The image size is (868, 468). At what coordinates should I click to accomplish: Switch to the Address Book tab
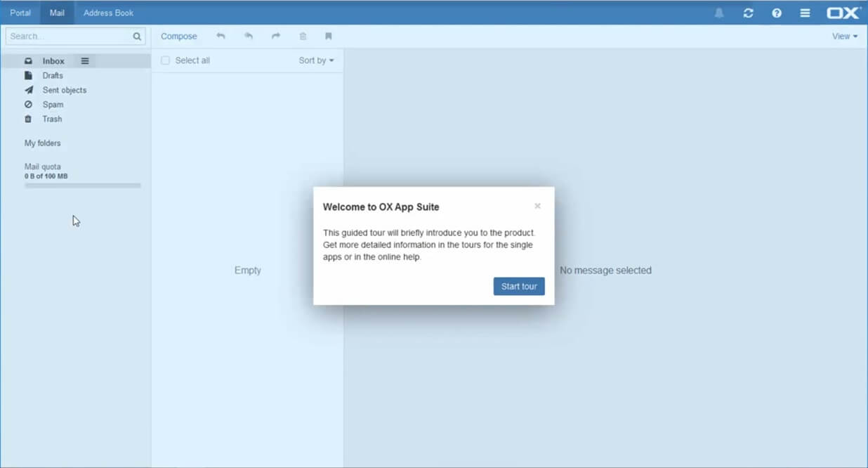tap(108, 13)
